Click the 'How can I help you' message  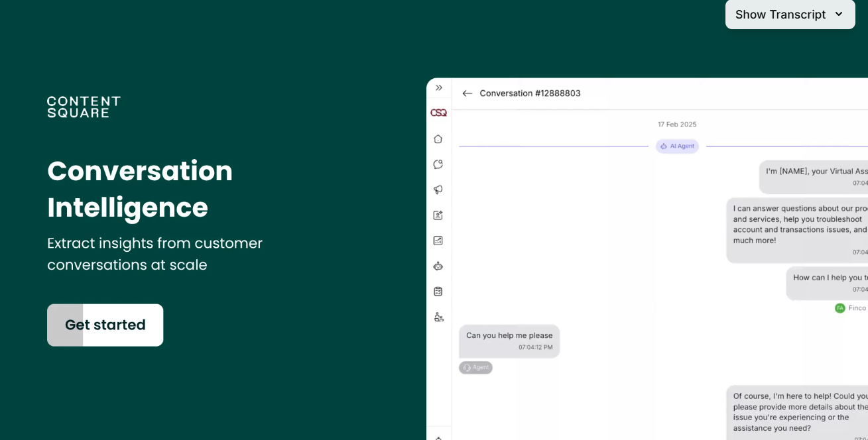[x=827, y=283]
